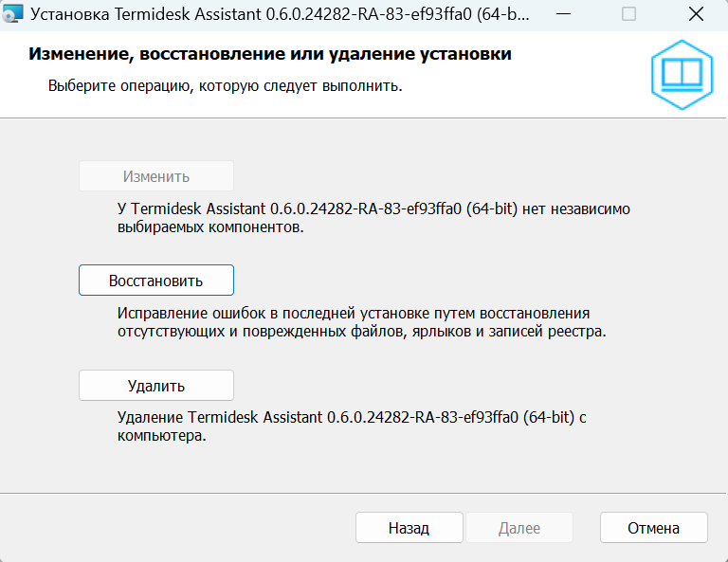Screen dimensions: 728x562
Task: Go back with the Назад button
Action: 409,528
